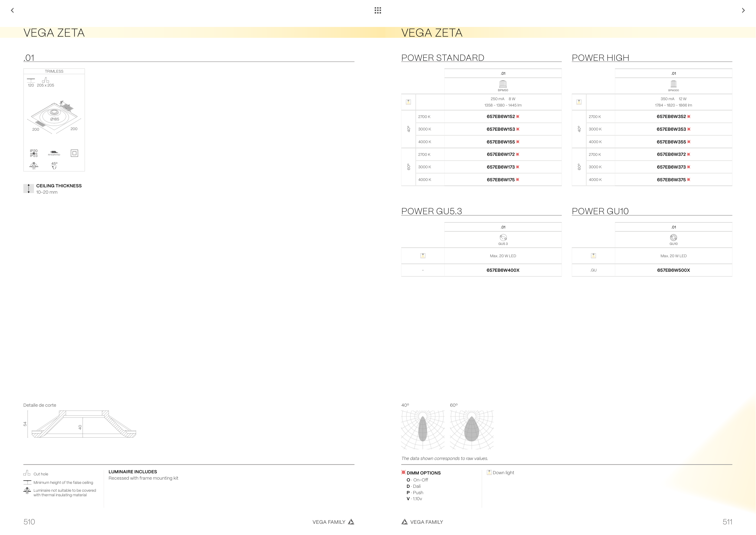The height and width of the screenshot is (535, 756).
Task: Go to previous page with left chevron
Action: click(x=12, y=11)
